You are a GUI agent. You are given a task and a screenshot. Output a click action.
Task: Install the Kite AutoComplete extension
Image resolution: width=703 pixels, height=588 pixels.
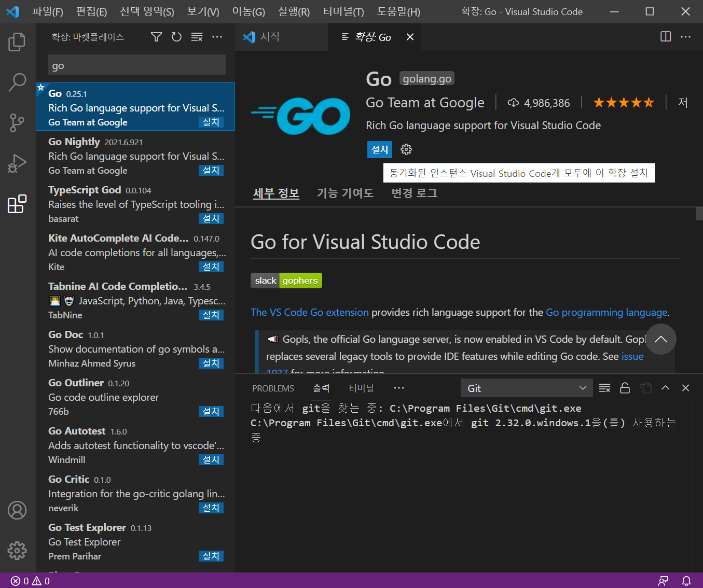pyautogui.click(x=211, y=267)
